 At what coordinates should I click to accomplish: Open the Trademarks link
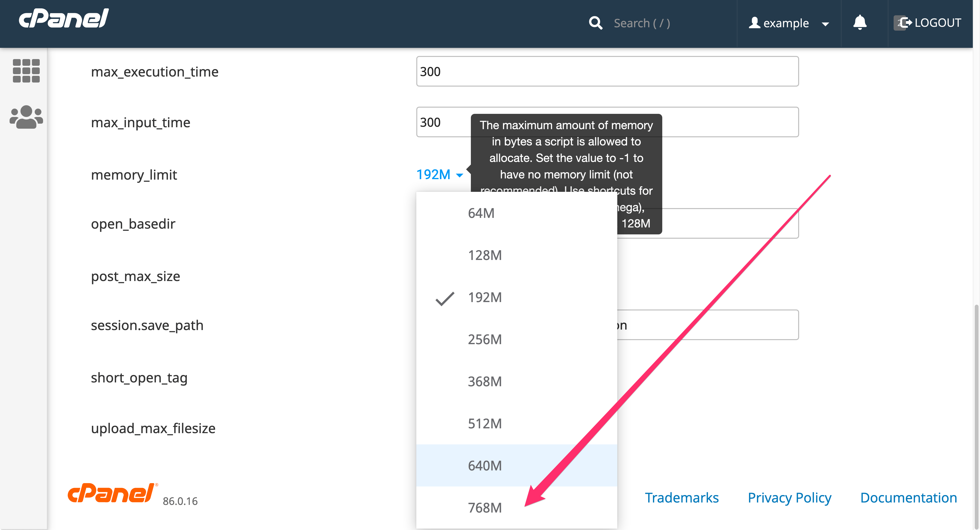tap(681, 498)
